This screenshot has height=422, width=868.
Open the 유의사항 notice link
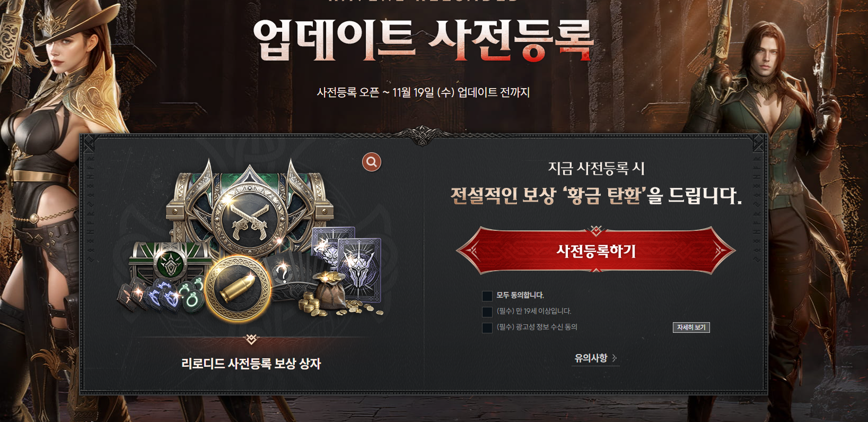point(591,358)
